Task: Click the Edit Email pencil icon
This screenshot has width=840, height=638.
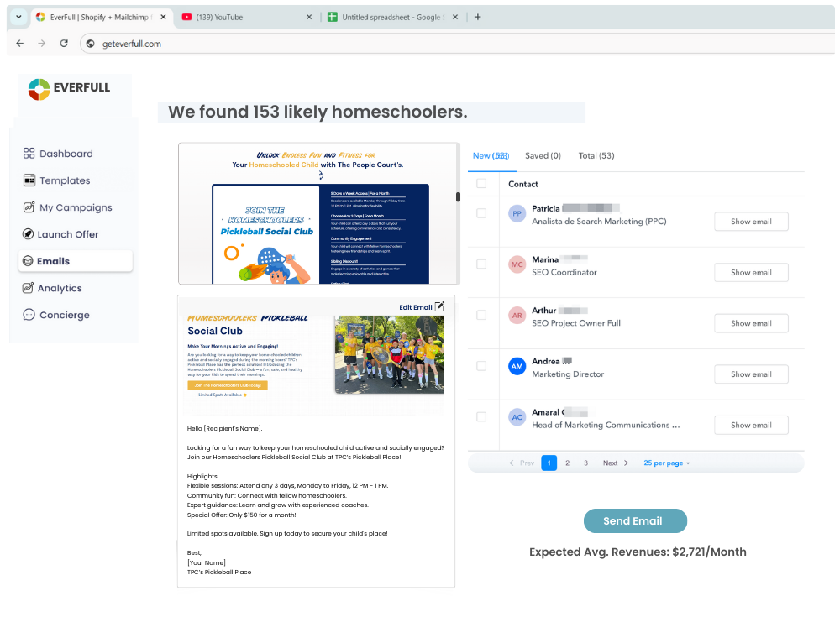Action: [x=439, y=306]
